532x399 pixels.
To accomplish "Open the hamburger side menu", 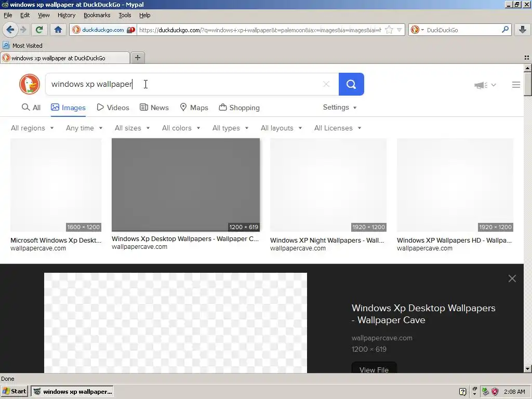I will [x=516, y=85].
